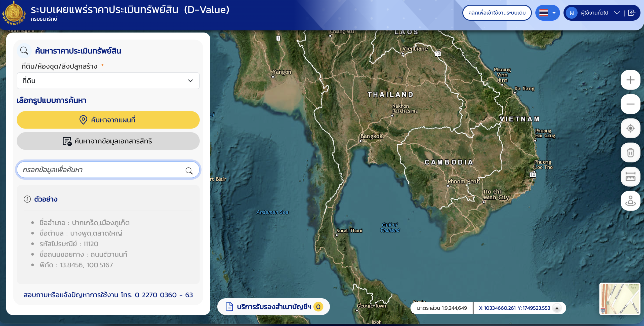Click the Da Nang map label

point(525,89)
